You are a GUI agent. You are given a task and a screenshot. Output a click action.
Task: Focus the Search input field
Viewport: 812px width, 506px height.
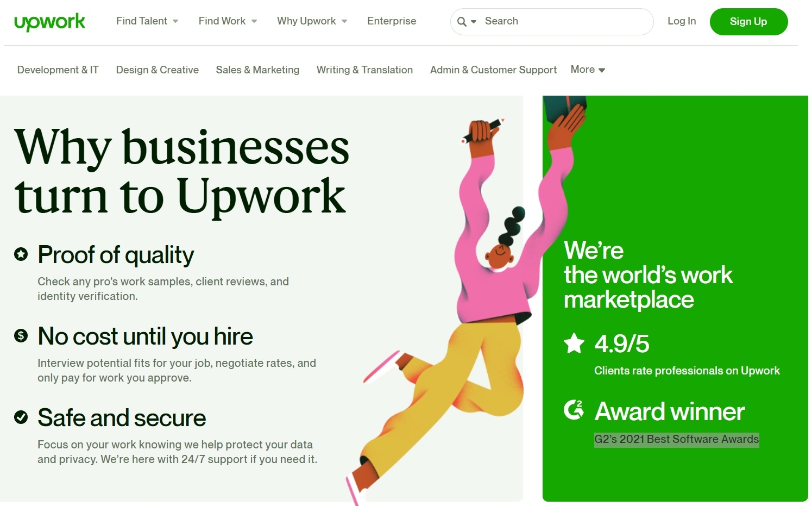click(x=565, y=21)
